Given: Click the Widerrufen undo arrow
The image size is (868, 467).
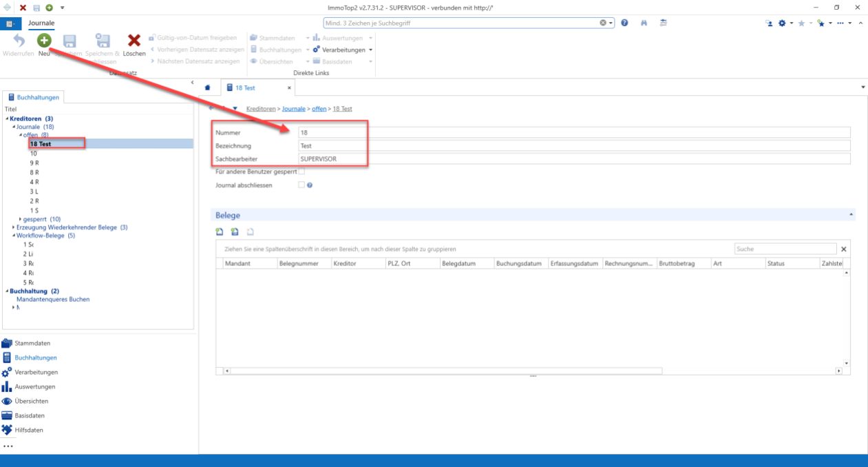Looking at the screenshot, I should (x=19, y=41).
